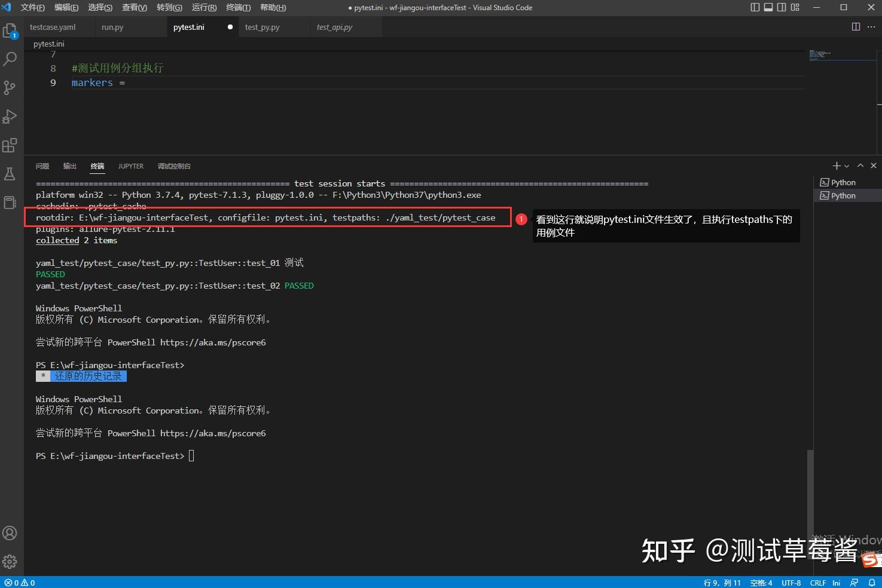Open the editor More Actions ellipsis
The width and height of the screenshot is (882, 588).
click(871, 27)
